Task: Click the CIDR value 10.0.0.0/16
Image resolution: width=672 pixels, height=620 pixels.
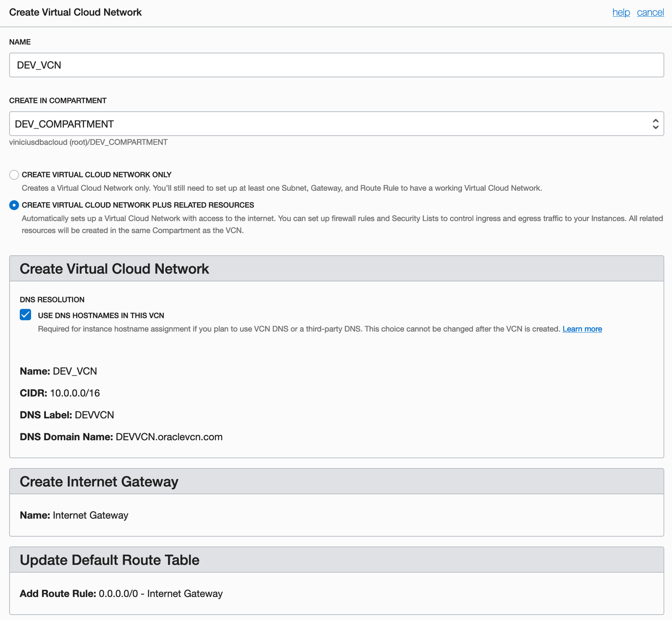Action: tap(75, 393)
